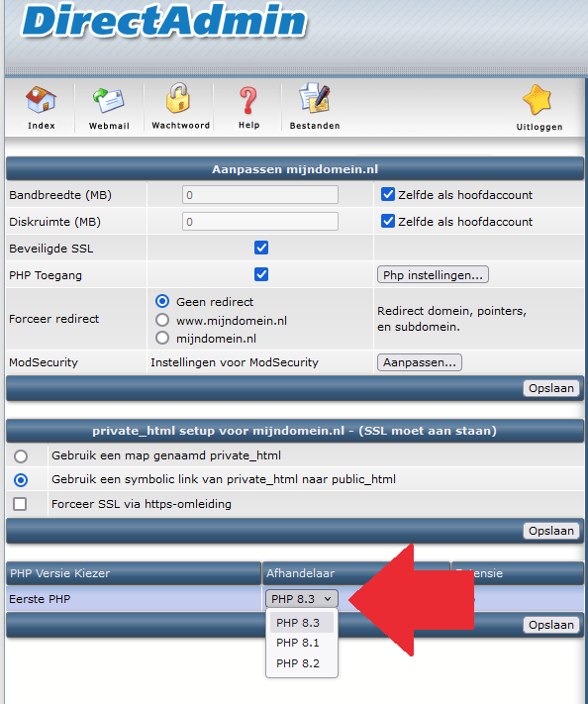588x704 pixels.
Task: Click the 'Eerste PHP' row label
Action: click(40, 599)
